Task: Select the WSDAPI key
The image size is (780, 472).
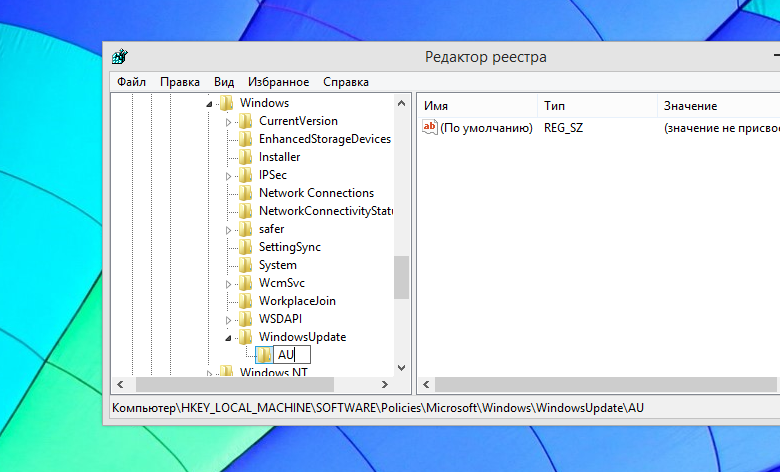Action: click(x=280, y=319)
